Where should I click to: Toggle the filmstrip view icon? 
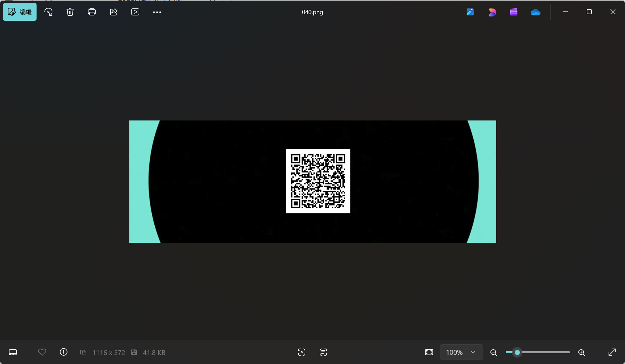pyautogui.click(x=13, y=352)
